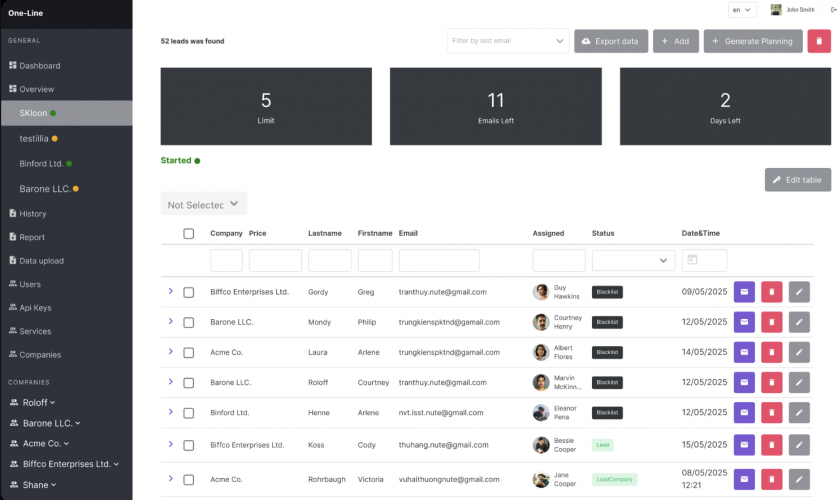The height and width of the screenshot is (500, 838).
Task: Click the Edit table button
Action: coord(797,180)
